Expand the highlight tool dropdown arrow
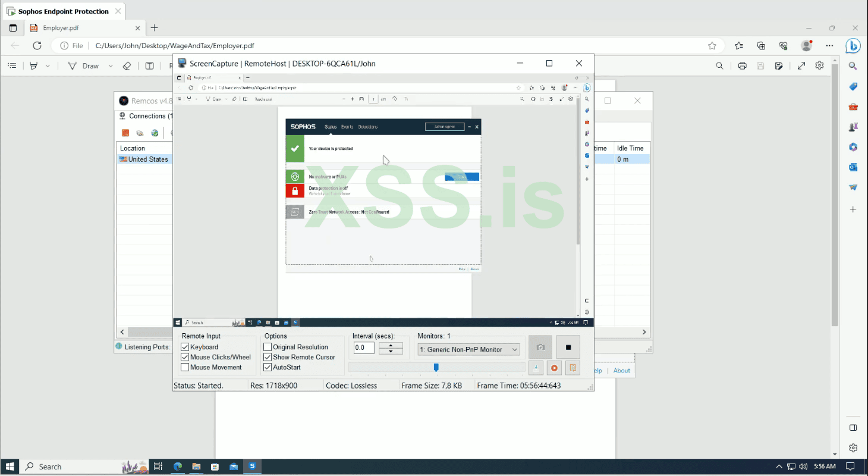Screen dimensions: 868x476 (48, 66)
